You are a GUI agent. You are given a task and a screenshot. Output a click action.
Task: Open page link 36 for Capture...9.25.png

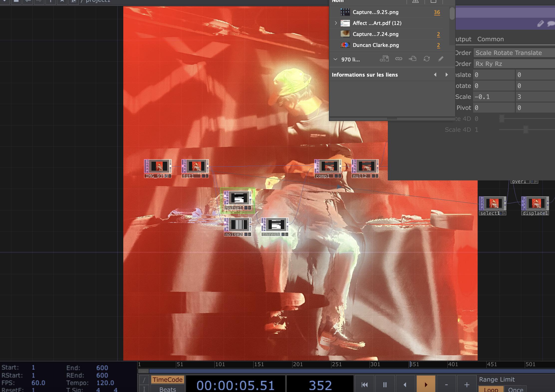pos(437,12)
